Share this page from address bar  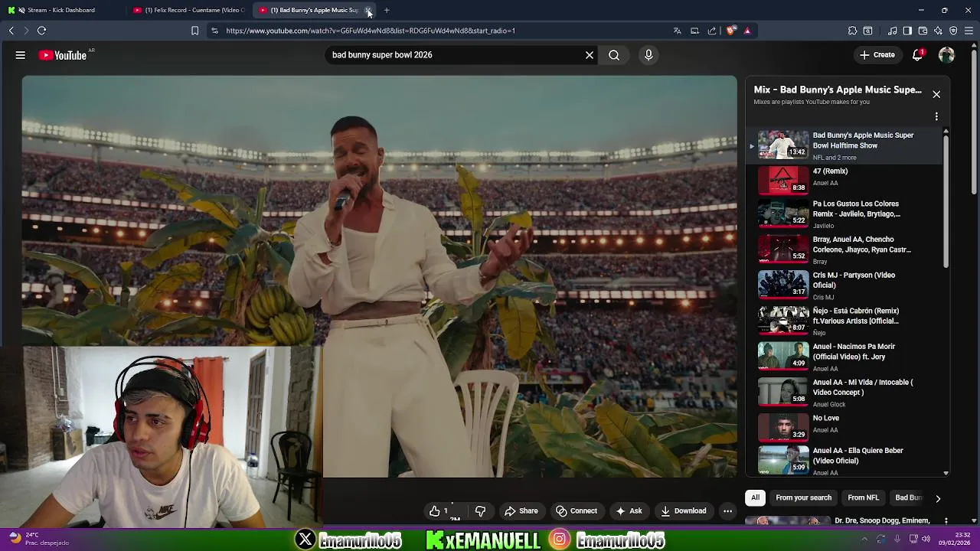pyautogui.click(x=712, y=31)
